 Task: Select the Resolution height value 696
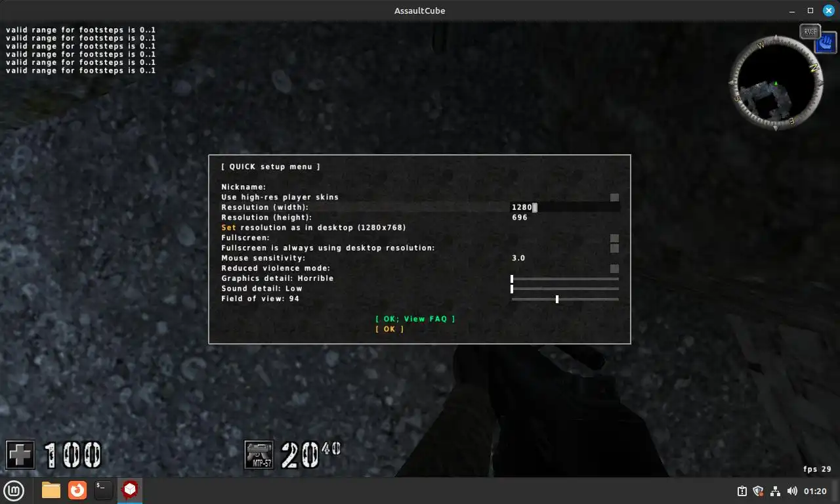click(x=520, y=217)
